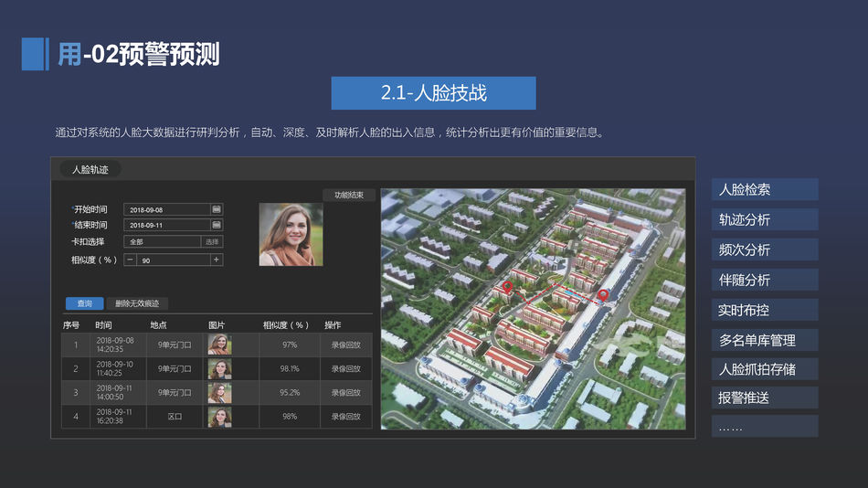Image resolution: width=868 pixels, height=488 pixels.
Task: Click 录像回放 in row 4
Action: click(x=345, y=417)
